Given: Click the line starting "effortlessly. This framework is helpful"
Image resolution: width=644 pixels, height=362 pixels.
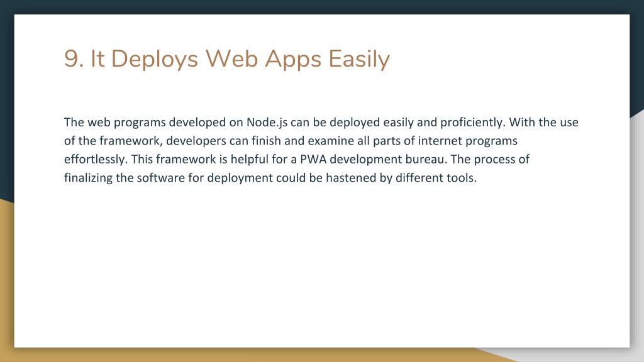Looking at the screenshot, I should pos(297,159).
